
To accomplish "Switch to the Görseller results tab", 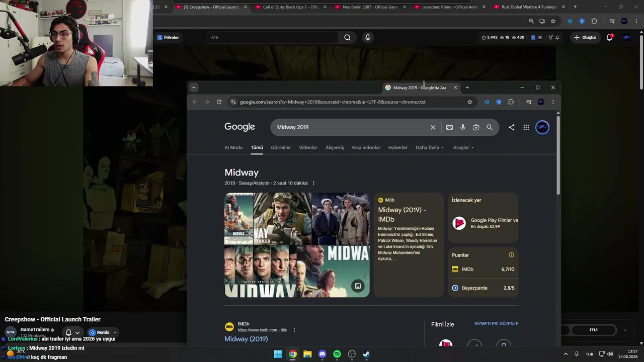I will (x=281, y=147).
